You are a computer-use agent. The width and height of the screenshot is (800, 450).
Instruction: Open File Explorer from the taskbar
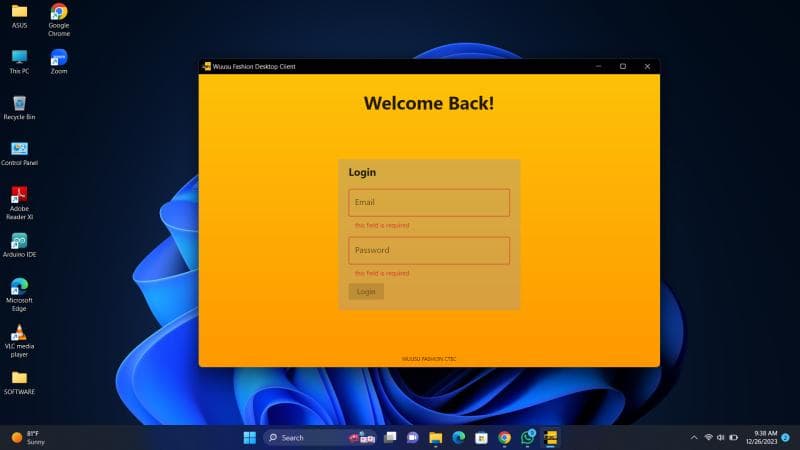(436, 438)
